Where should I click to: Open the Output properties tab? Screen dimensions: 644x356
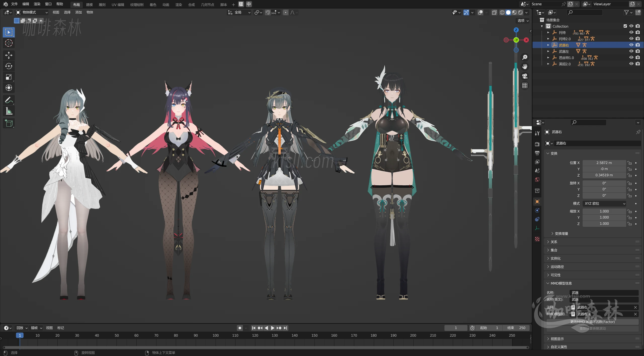(537, 153)
